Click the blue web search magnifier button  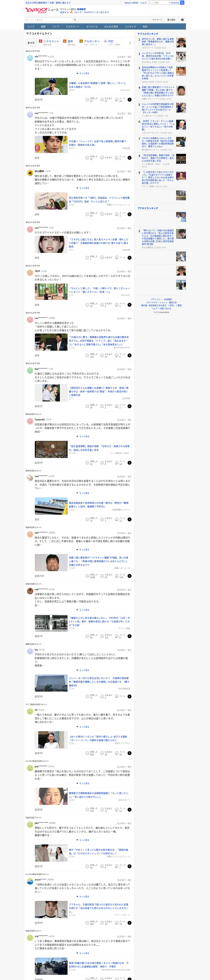point(182,3)
